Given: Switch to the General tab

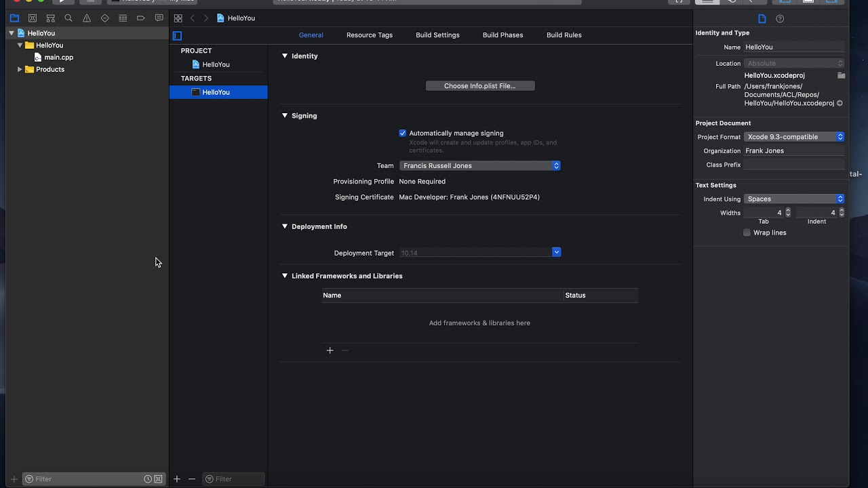Looking at the screenshot, I should coord(311,35).
